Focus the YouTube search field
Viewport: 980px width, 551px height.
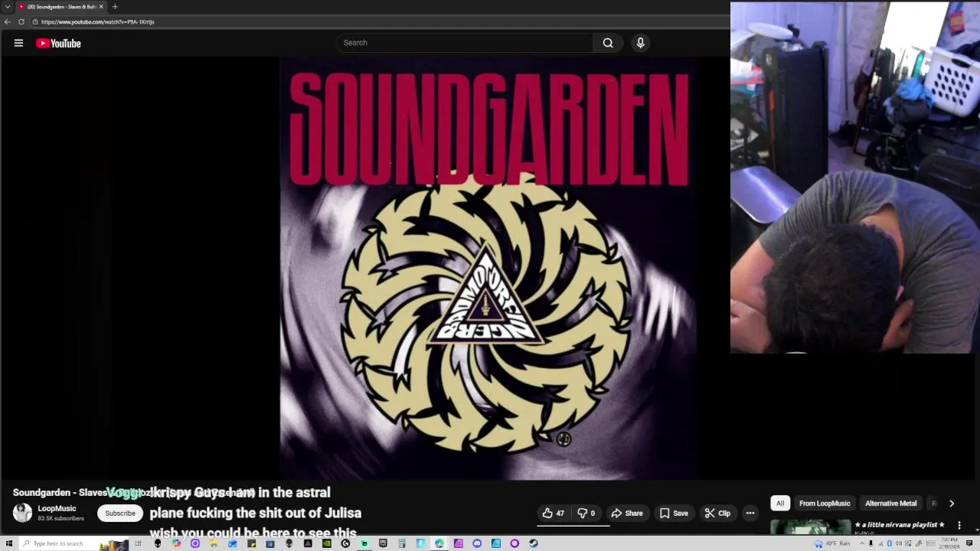click(x=464, y=43)
